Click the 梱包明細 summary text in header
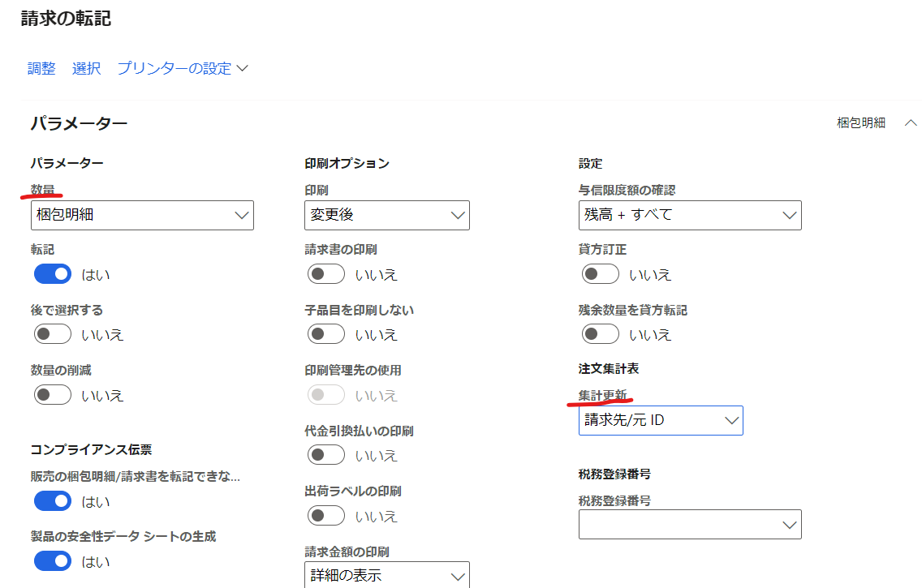The image size is (922, 588). pos(861,122)
